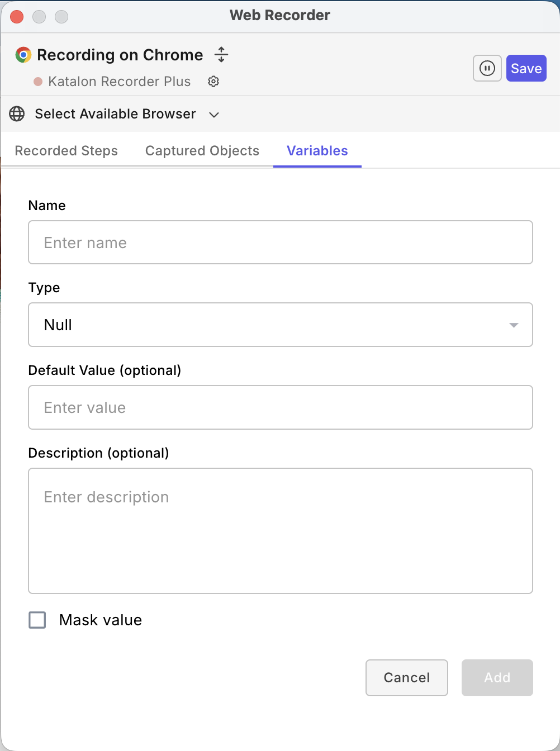Click the recording status dot
Screen dimensions: 560x751
click(38, 82)
